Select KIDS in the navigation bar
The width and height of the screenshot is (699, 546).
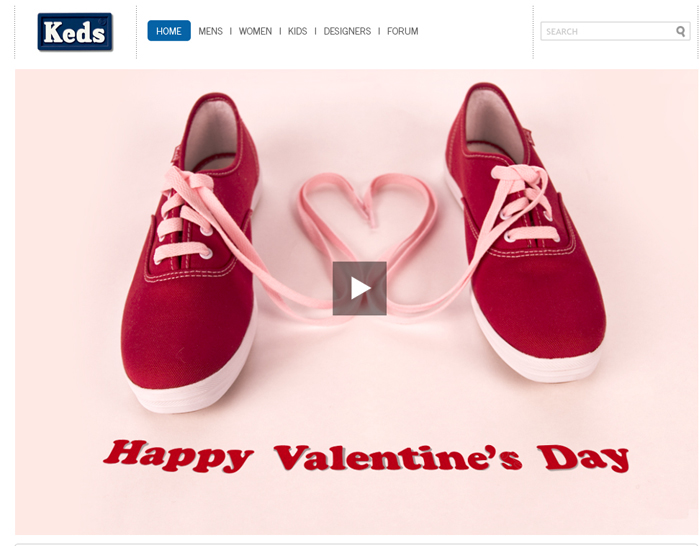pos(297,31)
